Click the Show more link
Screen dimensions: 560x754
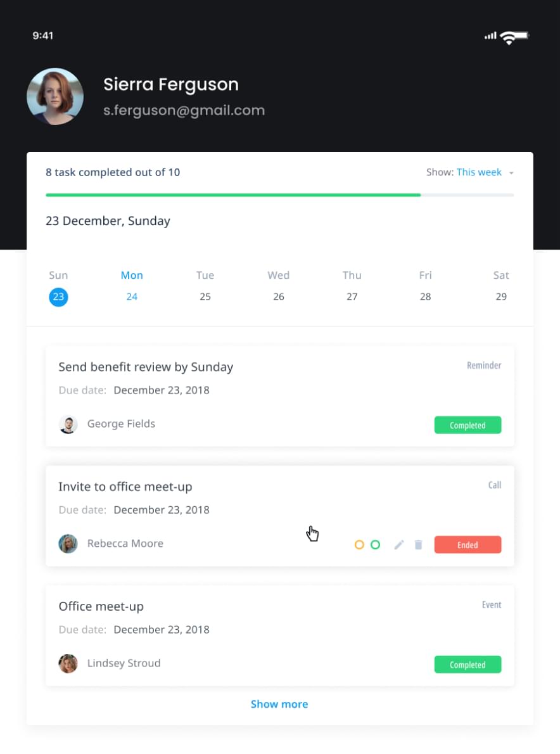point(279,704)
